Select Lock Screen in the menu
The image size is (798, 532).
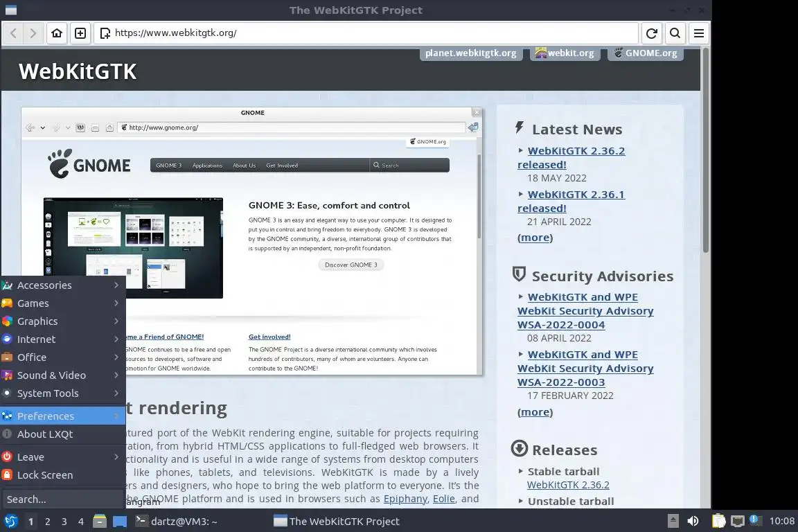point(62,475)
